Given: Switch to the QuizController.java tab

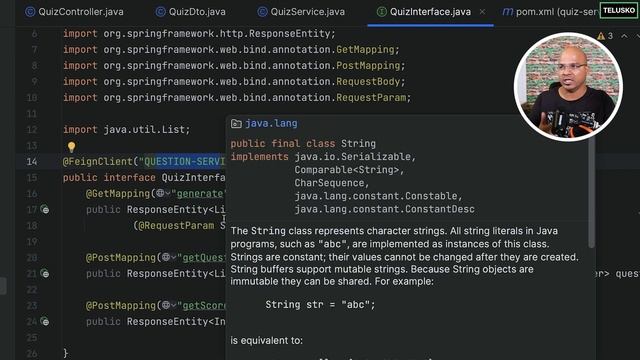Looking at the screenshot, I should click(74, 12).
